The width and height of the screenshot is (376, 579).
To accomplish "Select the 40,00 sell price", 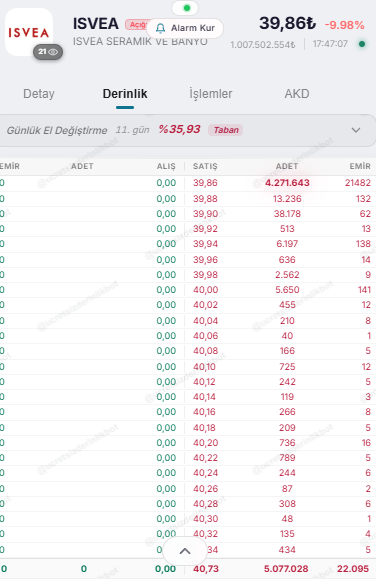I will click(x=206, y=290).
